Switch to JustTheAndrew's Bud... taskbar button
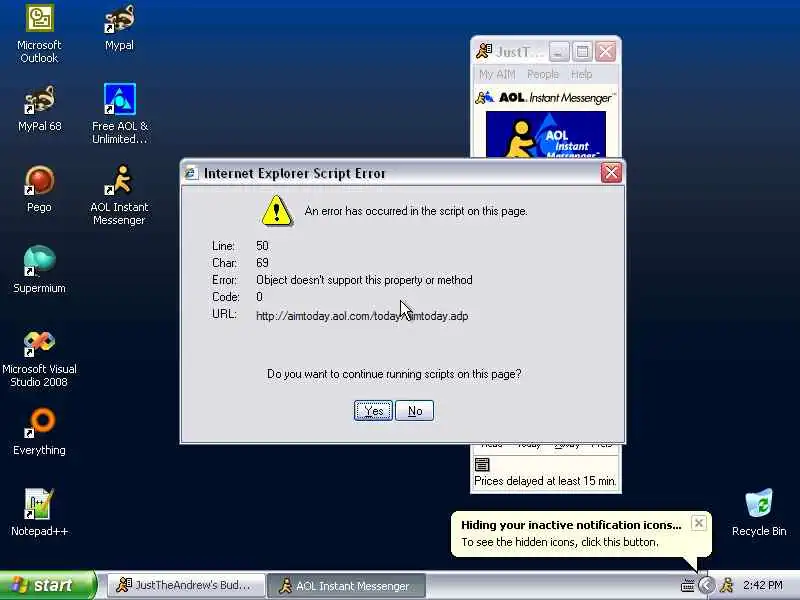Viewport: 800px width, 600px height. (x=186, y=585)
